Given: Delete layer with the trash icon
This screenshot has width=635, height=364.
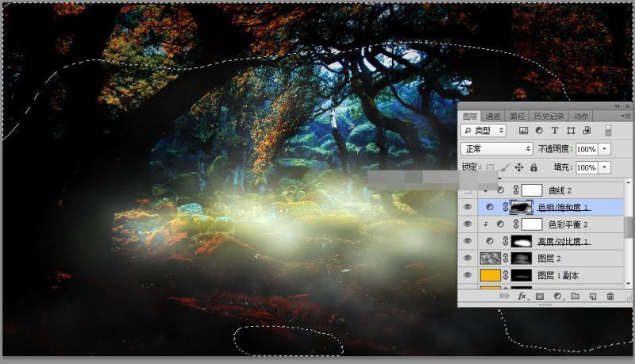Looking at the screenshot, I should [x=610, y=296].
